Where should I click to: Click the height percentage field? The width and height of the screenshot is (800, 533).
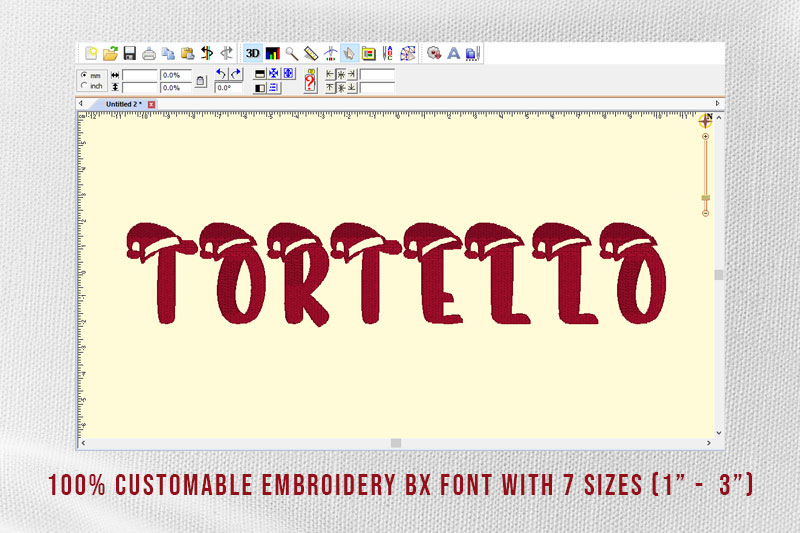[176, 88]
